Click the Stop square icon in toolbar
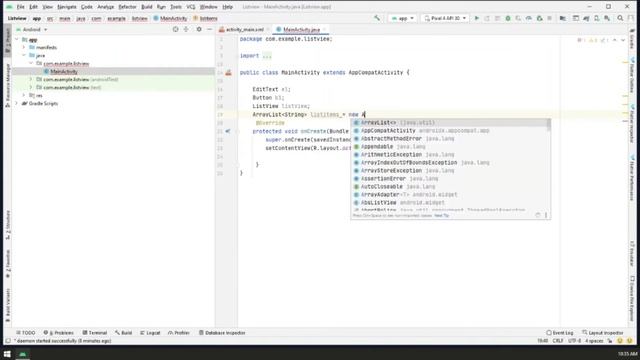The height and width of the screenshot is (360, 640). coord(550,18)
